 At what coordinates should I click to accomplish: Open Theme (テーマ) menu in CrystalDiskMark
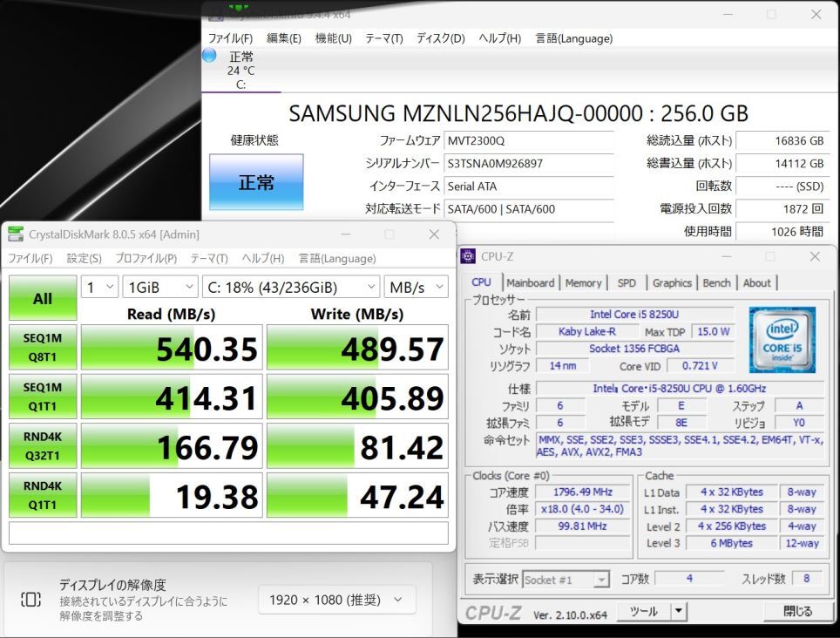(x=209, y=258)
